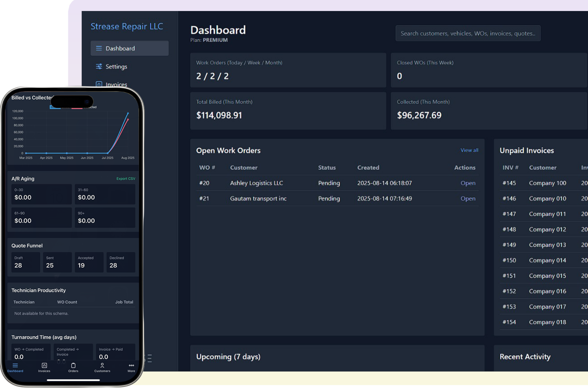588x392 pixels.
Task: Click the search customers and vehicles field
Action: [x=468, y=33]
